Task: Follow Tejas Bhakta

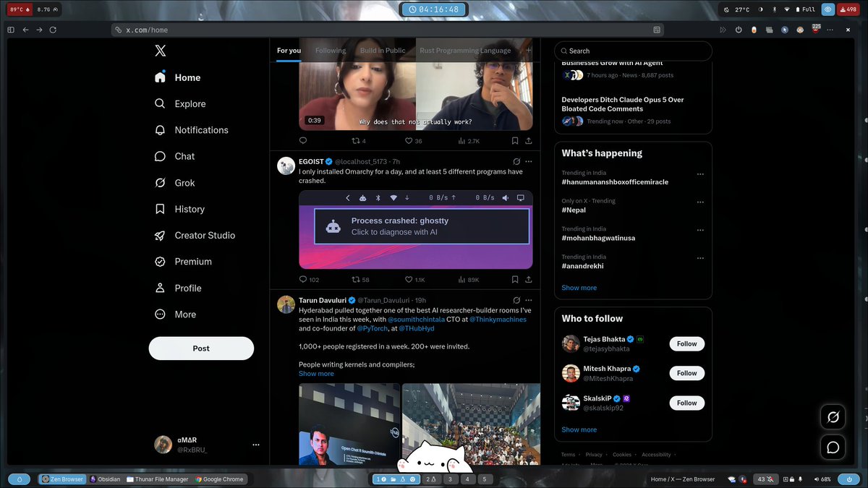Action: [x=686, y=344]
